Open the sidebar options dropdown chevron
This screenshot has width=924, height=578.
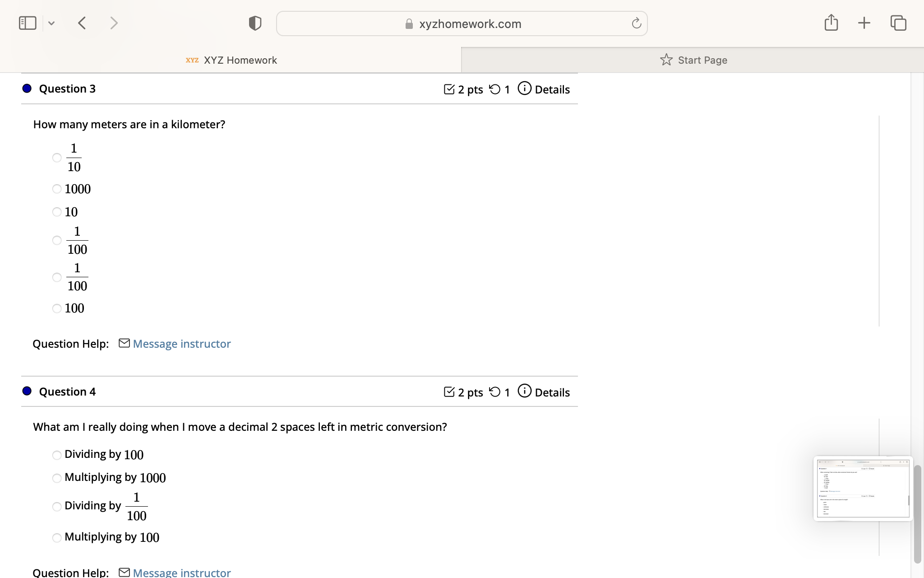click(x=51, y=23)
